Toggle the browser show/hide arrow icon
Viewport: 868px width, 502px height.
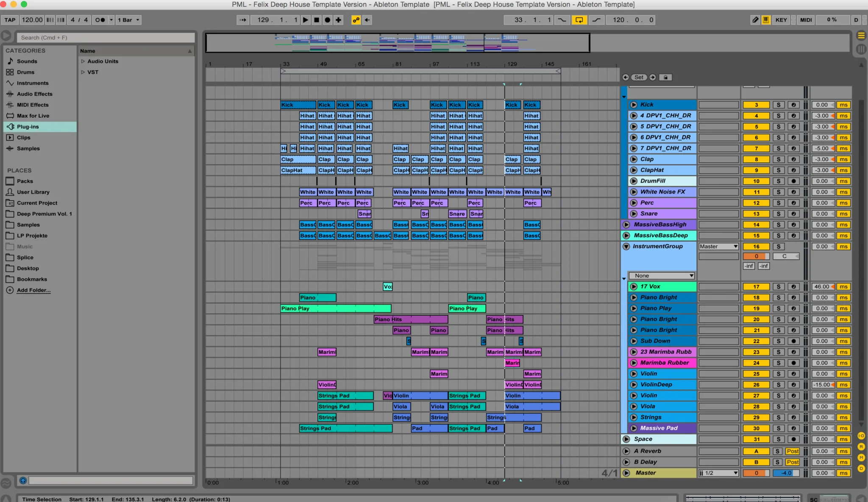6,36
